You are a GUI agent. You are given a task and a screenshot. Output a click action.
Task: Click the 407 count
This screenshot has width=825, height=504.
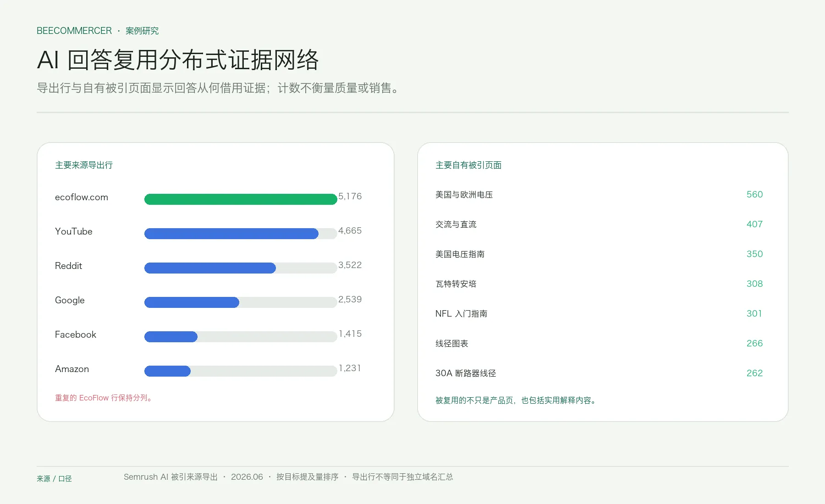[754, 224]
